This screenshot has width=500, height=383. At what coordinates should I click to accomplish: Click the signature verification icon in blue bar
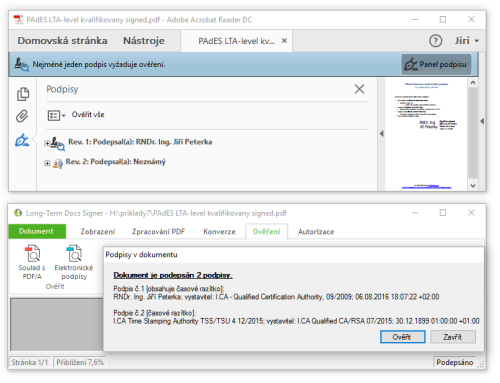click(x=21, y=64)
